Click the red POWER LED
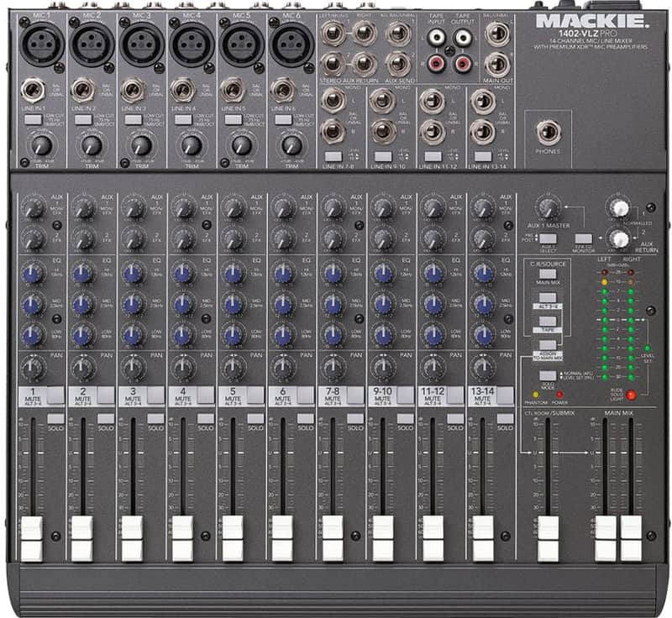 coord(559,395)
